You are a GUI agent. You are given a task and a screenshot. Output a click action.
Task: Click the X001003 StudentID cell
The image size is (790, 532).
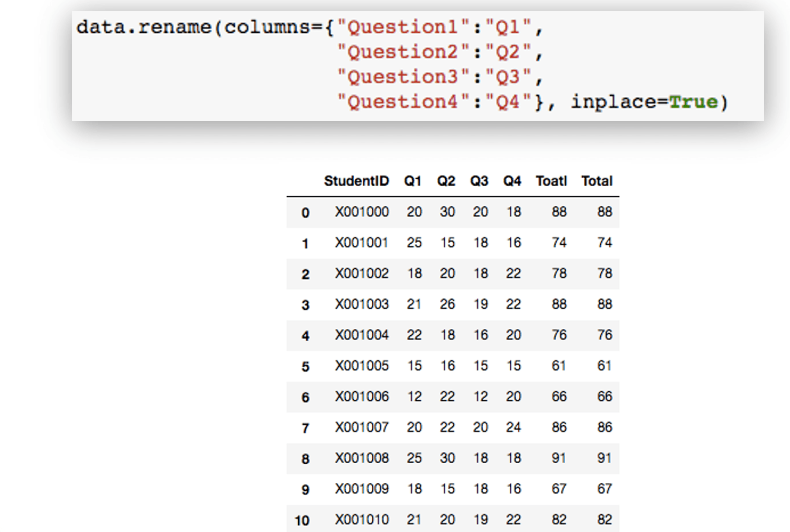click(362, 305)
